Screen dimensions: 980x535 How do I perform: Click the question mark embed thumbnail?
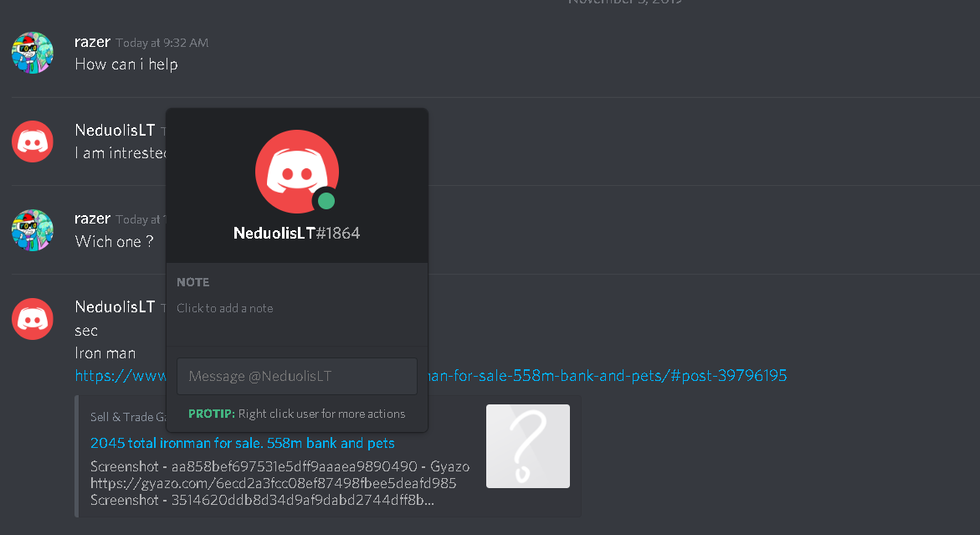[528, 446]
